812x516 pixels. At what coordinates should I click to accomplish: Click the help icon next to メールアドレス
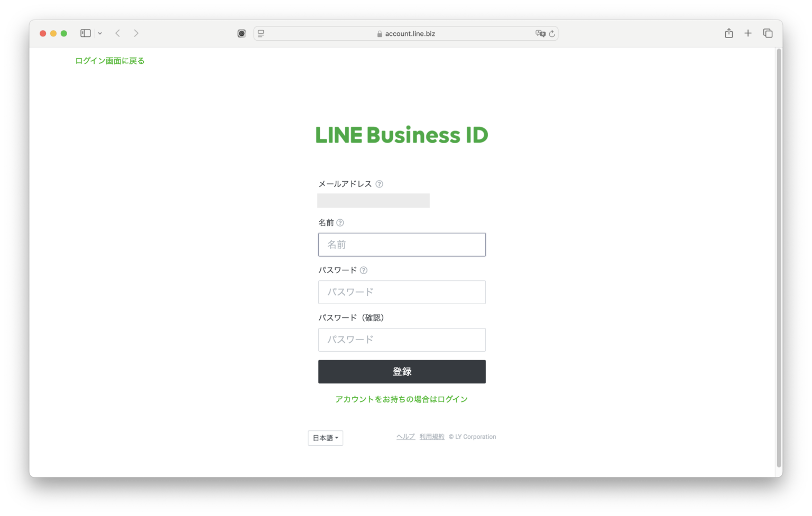click(x=380, y=184)
